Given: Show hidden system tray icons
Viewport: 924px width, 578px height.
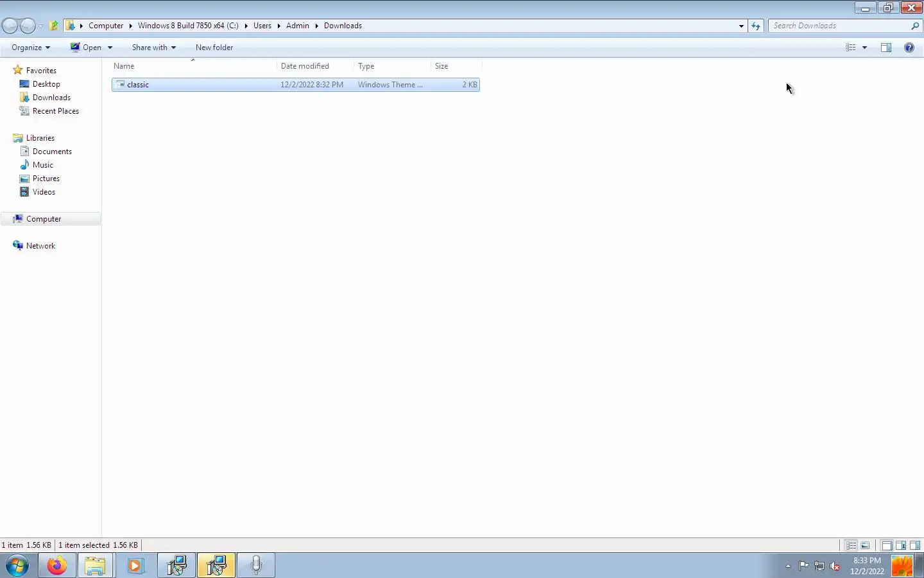Looking at the screenshot, I should click(788, 566).
